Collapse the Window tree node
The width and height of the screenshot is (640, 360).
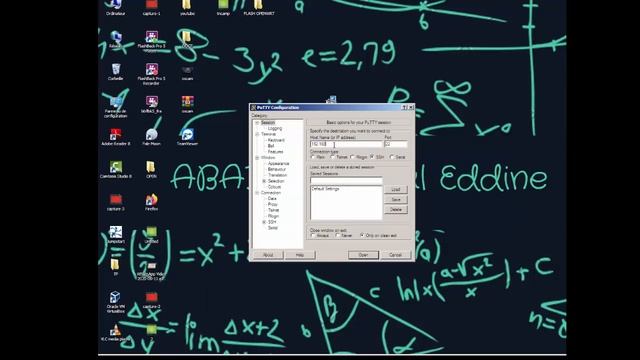(x=257, y=158)
